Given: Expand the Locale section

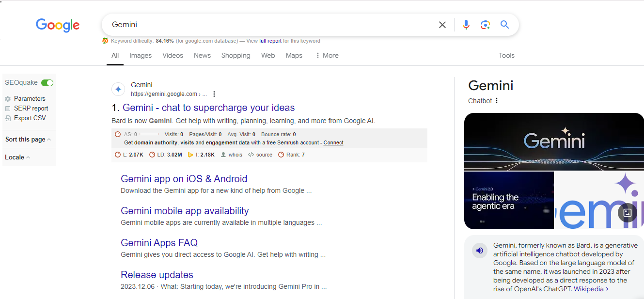Looking at the screenshot, I should 17,157.
